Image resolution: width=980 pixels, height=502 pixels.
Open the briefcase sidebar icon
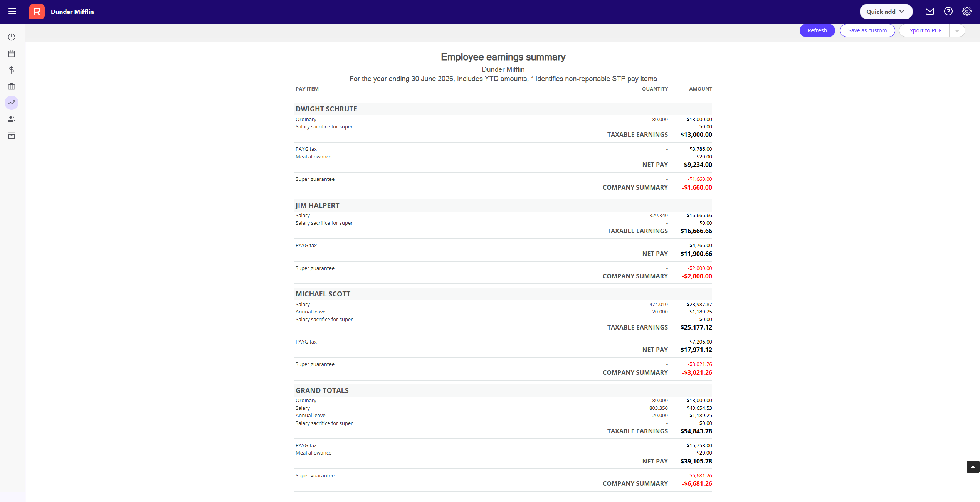[x=12, y=86]
